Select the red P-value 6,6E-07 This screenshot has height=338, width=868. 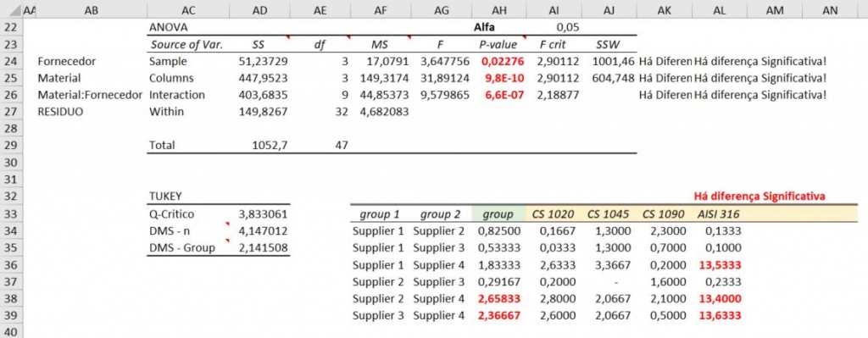click(504, 95)
